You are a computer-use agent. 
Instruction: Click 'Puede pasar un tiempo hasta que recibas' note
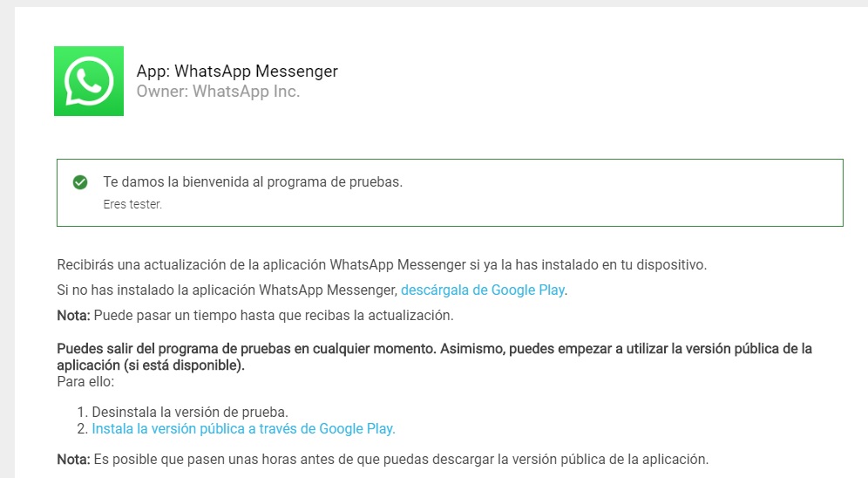click(255, 316)
